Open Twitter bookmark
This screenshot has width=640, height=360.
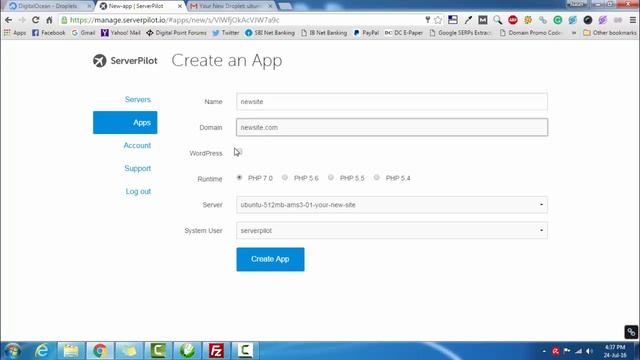point(226,33)
